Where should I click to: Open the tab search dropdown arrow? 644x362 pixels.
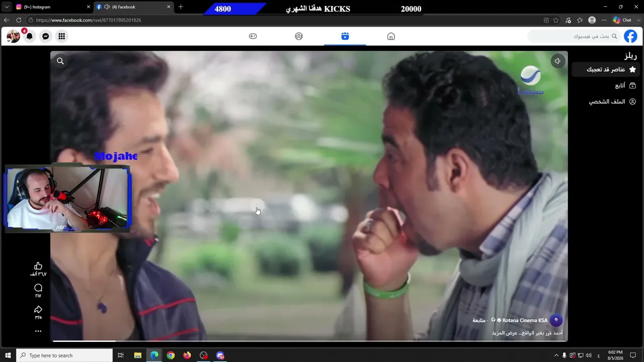[7, 7]
